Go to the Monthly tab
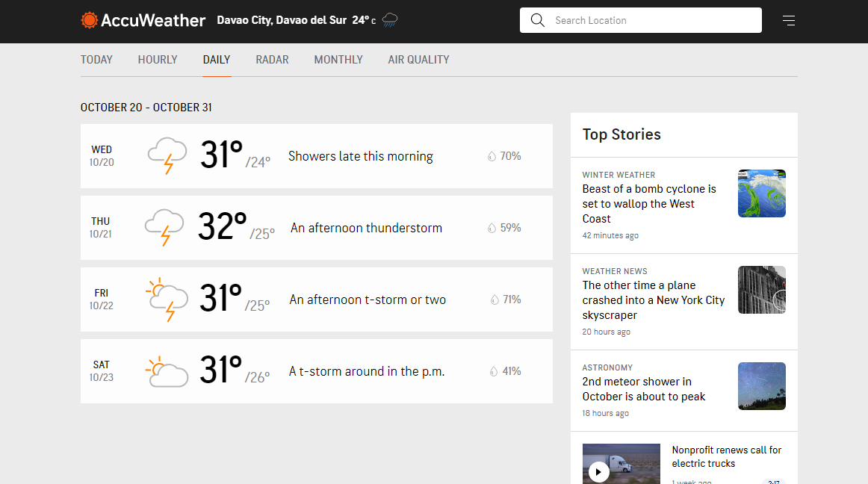Screen dimensions: 868x484 coord(338,60)
